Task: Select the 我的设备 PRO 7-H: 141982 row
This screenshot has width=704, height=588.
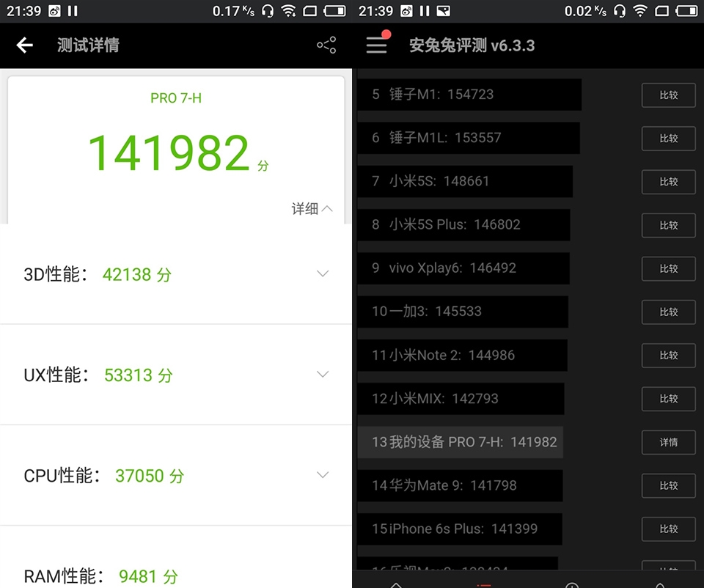Action: tap(461, 442)
